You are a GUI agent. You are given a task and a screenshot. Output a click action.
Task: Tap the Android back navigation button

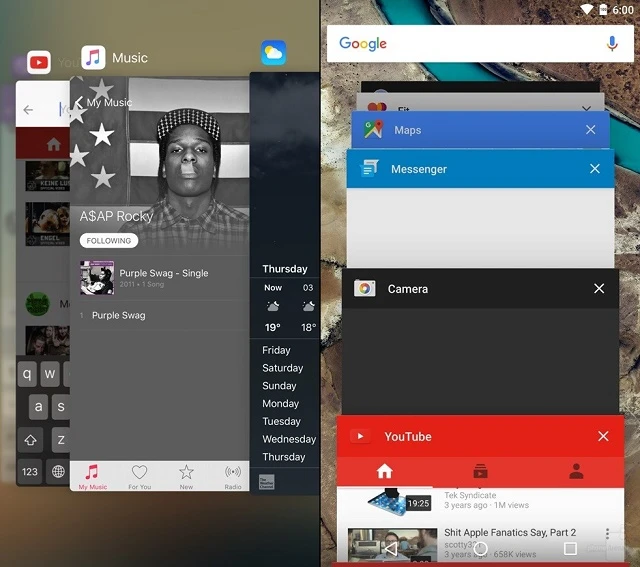[x=391, y=548]
